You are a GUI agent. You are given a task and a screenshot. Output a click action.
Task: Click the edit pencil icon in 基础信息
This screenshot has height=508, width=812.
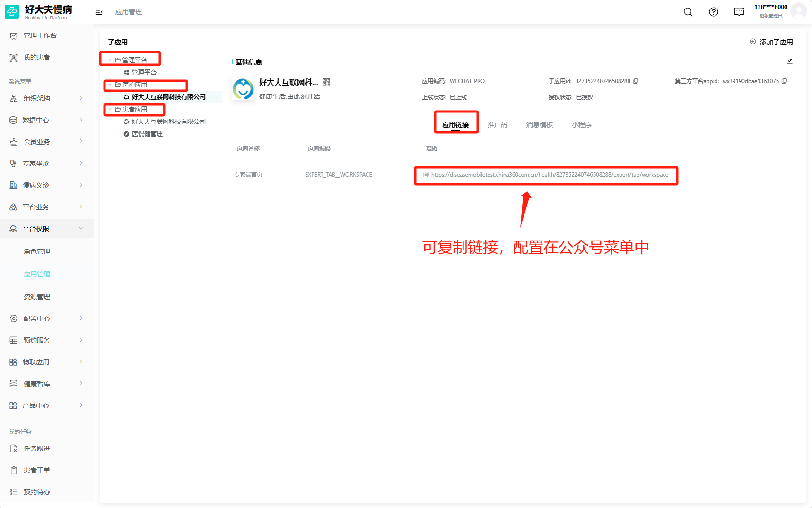tap(790, 61)
